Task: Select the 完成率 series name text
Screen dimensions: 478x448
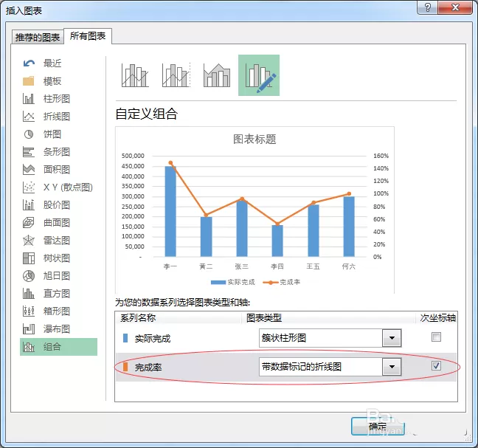Action: 148,368
